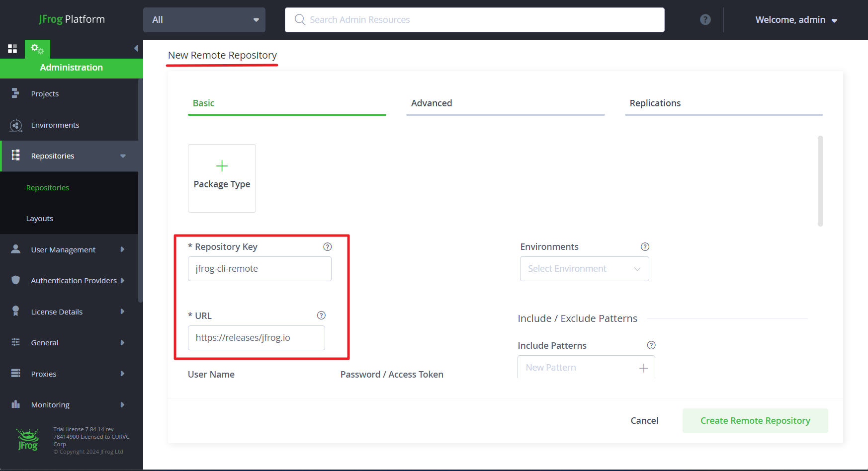
Task: Show help for the Repository Key field
Action: (x=328, y=247)
